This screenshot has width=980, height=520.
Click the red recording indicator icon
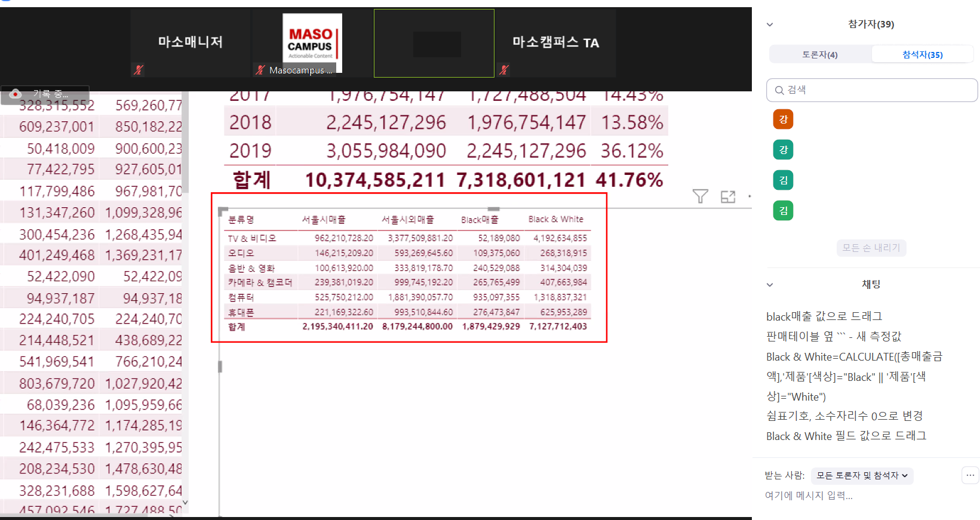(x=16, y=94)
